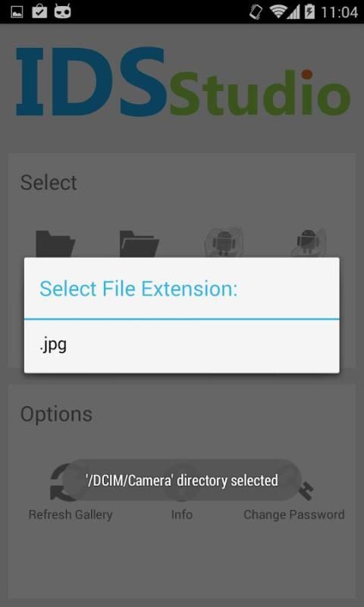Tap the Options section heading
364x607 pixels.
[56, 414]
